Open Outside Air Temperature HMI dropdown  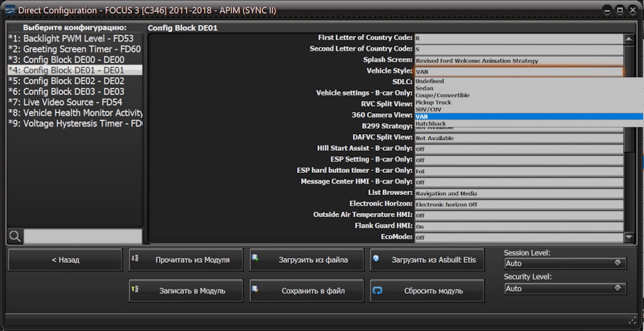(519, 216)
